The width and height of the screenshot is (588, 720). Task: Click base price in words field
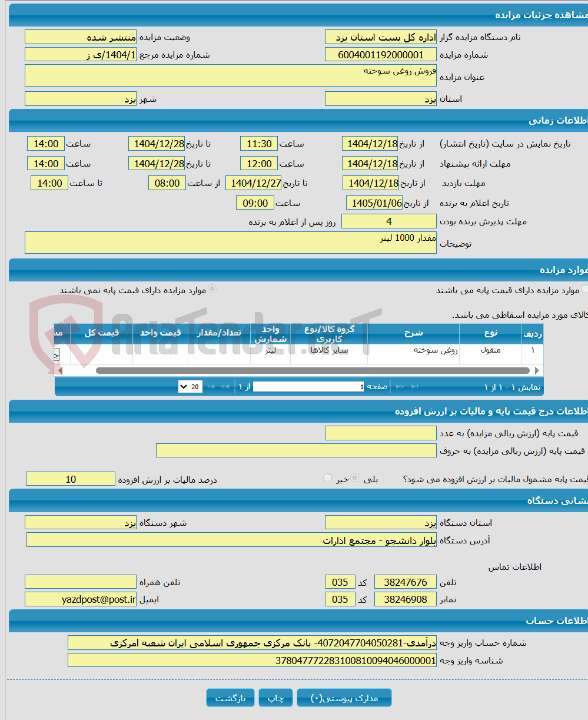coord(296,451)
